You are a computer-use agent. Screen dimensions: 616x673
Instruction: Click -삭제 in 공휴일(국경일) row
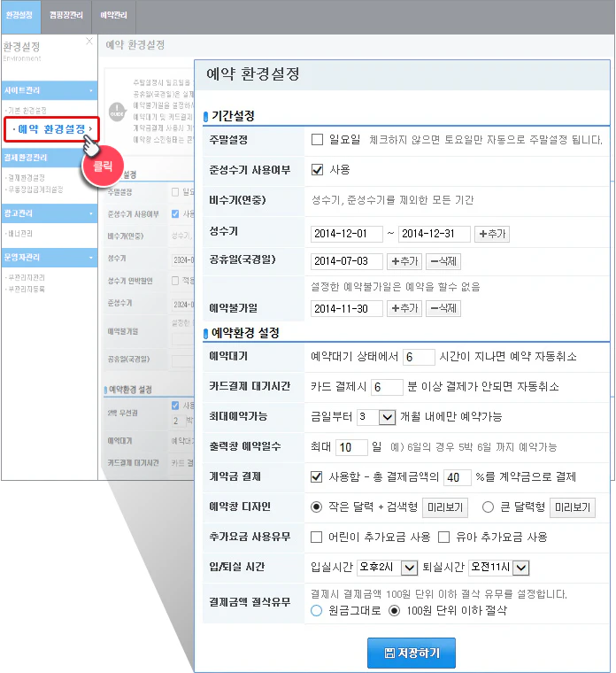pyautogui.click(x=443, y=261)
